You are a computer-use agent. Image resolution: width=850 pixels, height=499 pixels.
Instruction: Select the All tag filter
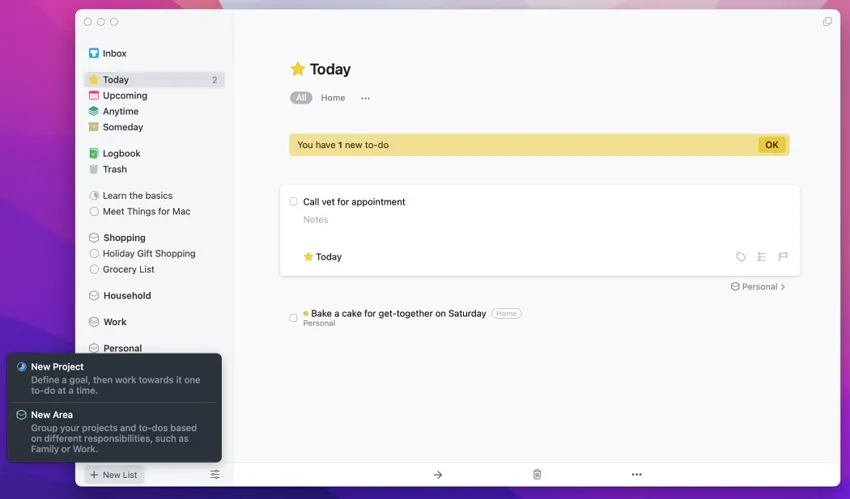(x=301, y=98)
